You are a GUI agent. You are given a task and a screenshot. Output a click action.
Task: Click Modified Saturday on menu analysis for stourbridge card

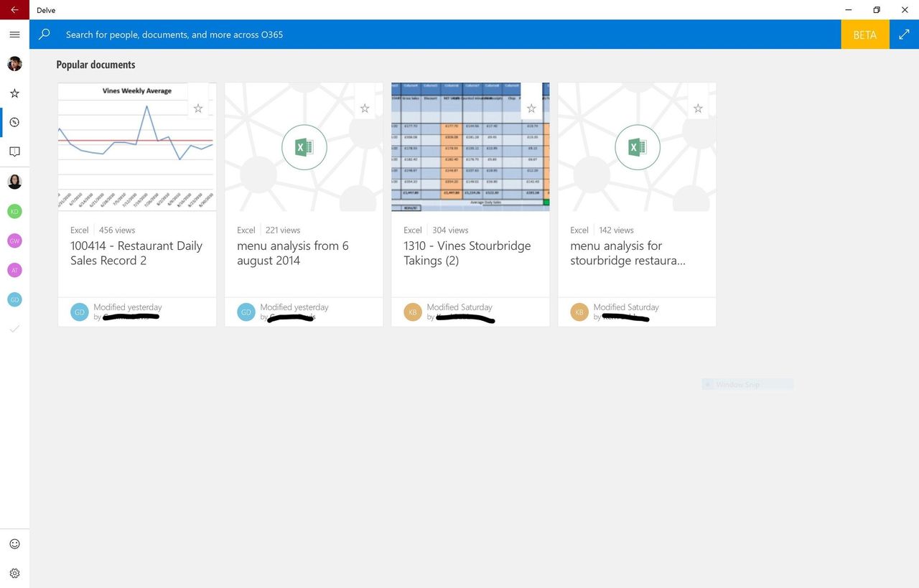point(626,307)
